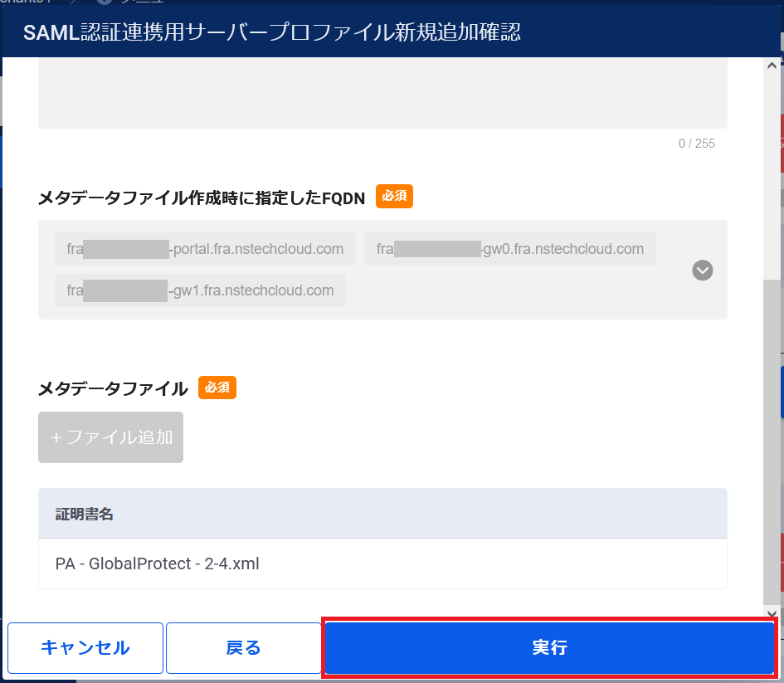Click into the gray description text area
Image resolution: width=784 pixels, height=683 pixels.
click(382, 93)
